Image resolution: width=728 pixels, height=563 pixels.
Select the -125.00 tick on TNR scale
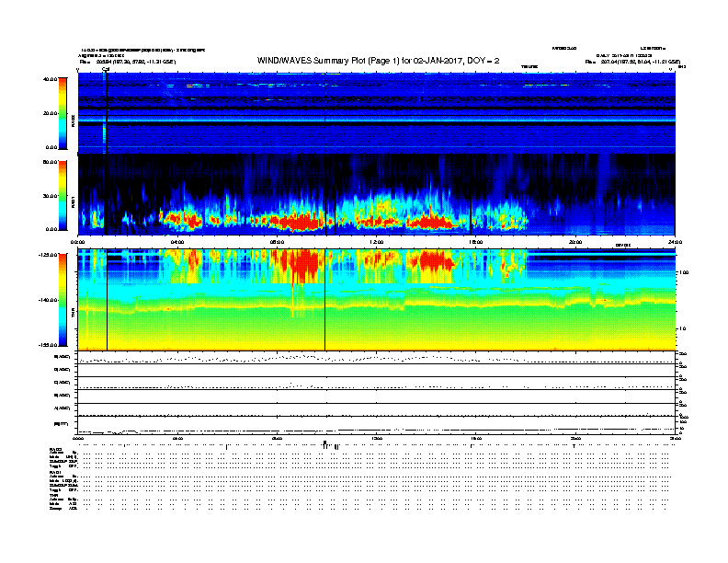(49, 255)
